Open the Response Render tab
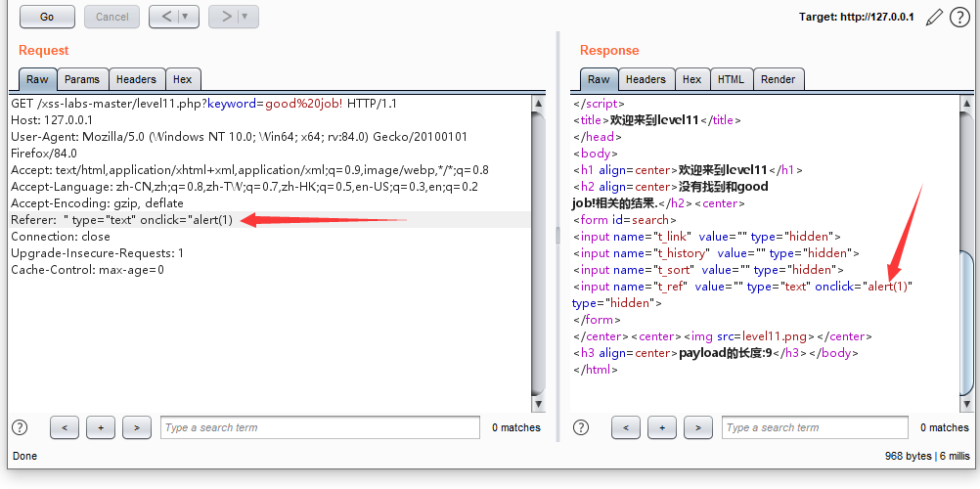Viewport: 980px width, 489px height. 779,79
